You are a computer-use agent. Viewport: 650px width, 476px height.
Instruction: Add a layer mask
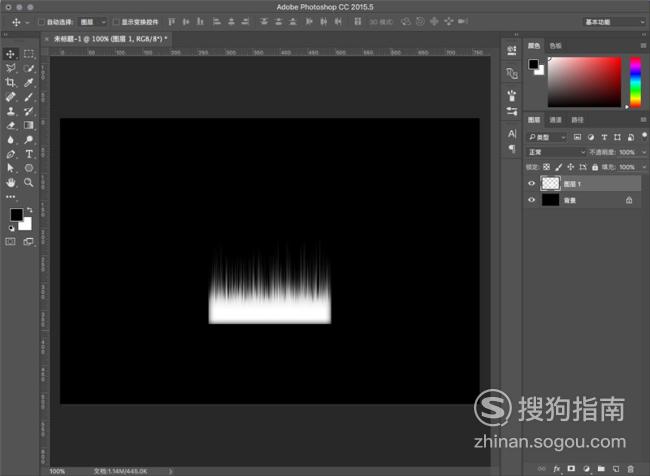coord(571,469)
